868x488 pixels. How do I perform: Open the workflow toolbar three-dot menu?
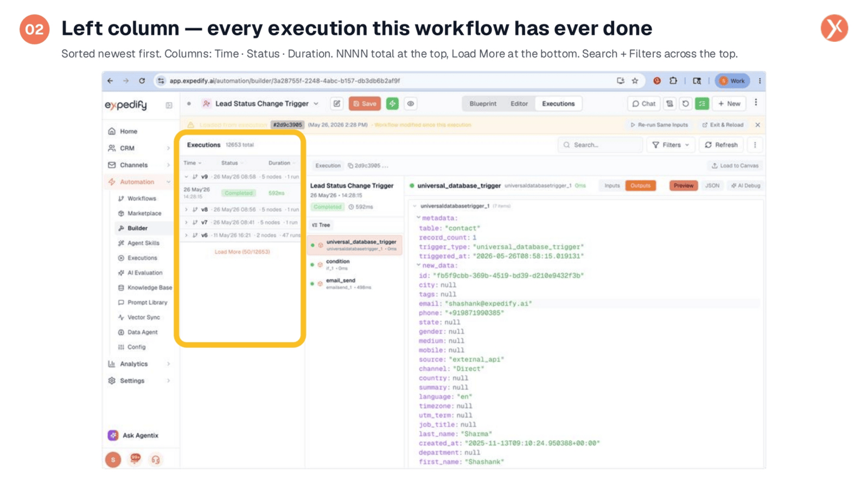coord(756,102)
